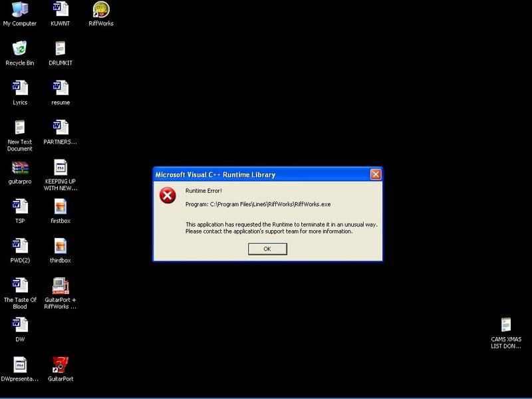
Task: Select the guitarpro archive icon
Action: coord(20,167)
